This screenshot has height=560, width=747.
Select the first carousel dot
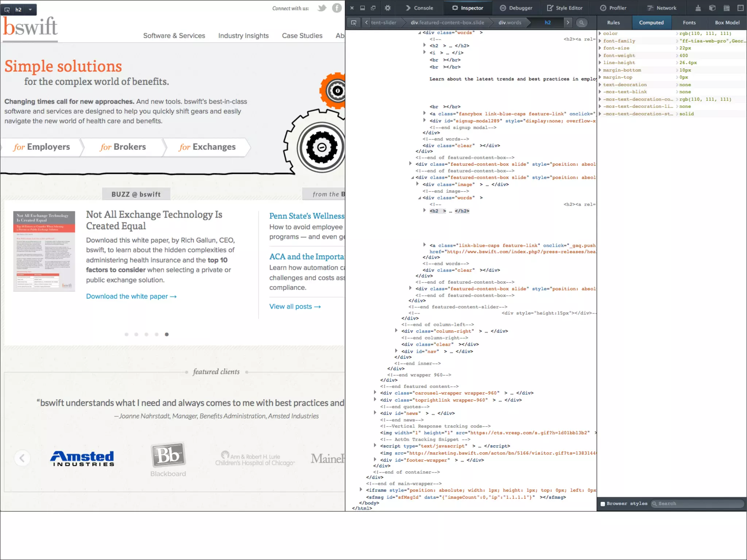tap(127, 334)
